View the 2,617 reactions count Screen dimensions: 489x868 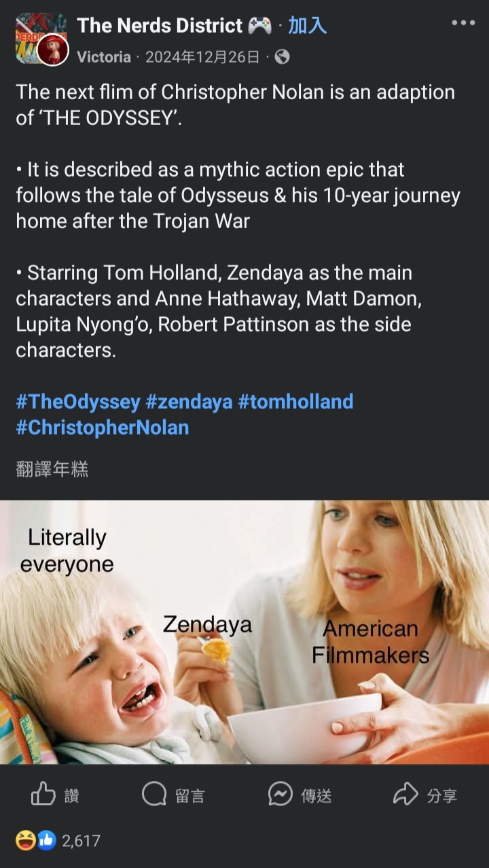(81, 841)
